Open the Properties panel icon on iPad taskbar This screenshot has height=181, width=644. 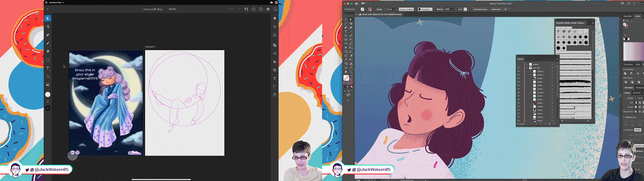tap(275, 27)
